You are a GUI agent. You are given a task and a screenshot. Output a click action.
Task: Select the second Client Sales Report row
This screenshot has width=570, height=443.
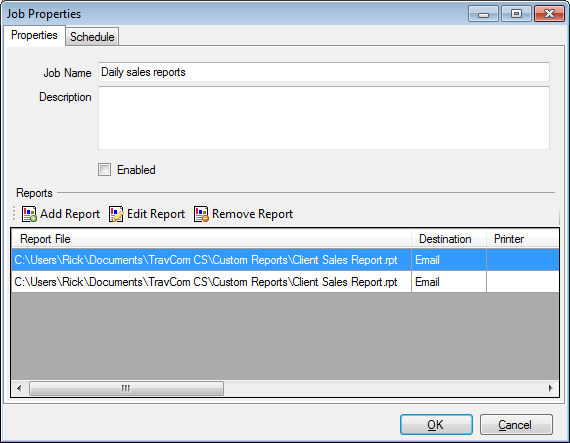pos(285,282)
